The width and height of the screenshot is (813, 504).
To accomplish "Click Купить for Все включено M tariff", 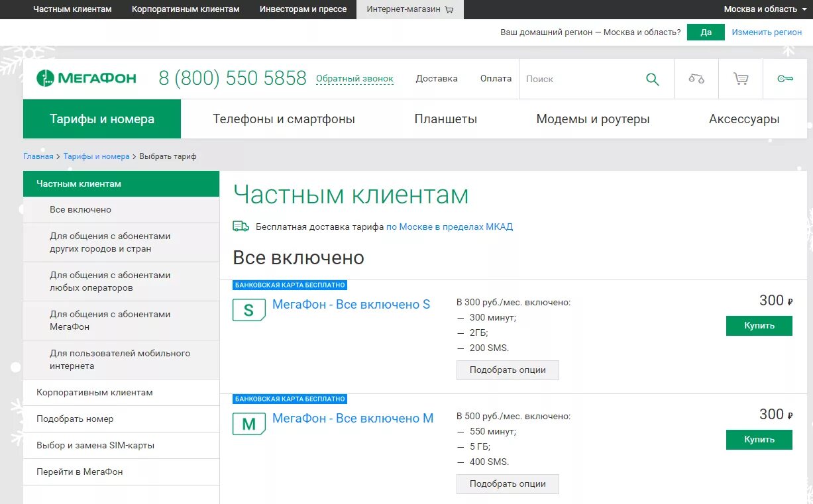I will [759, 440].
